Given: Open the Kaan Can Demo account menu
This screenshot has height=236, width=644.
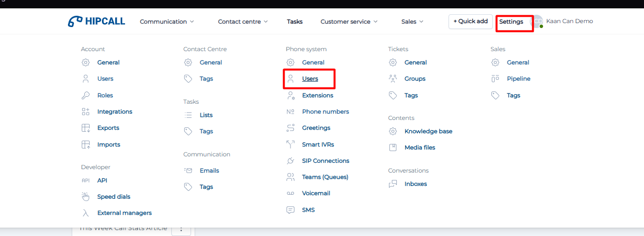Looking at the screenshot, I should point(570,21).
